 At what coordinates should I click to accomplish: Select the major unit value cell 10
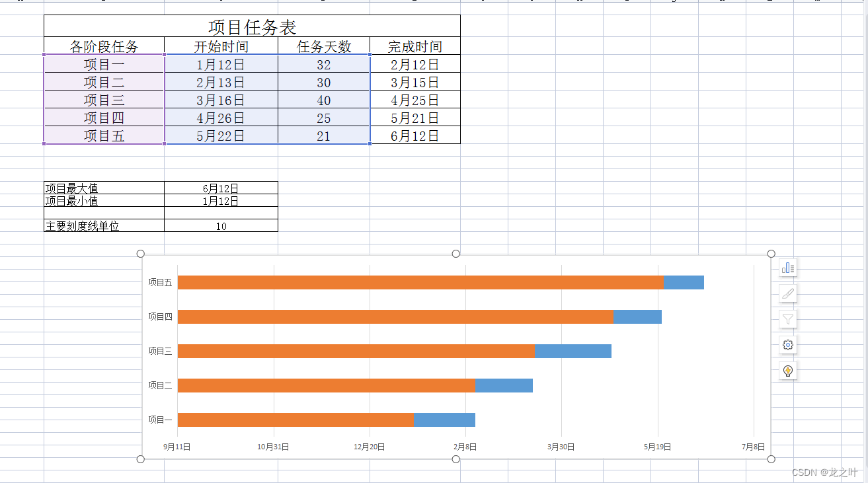[221, 226]
